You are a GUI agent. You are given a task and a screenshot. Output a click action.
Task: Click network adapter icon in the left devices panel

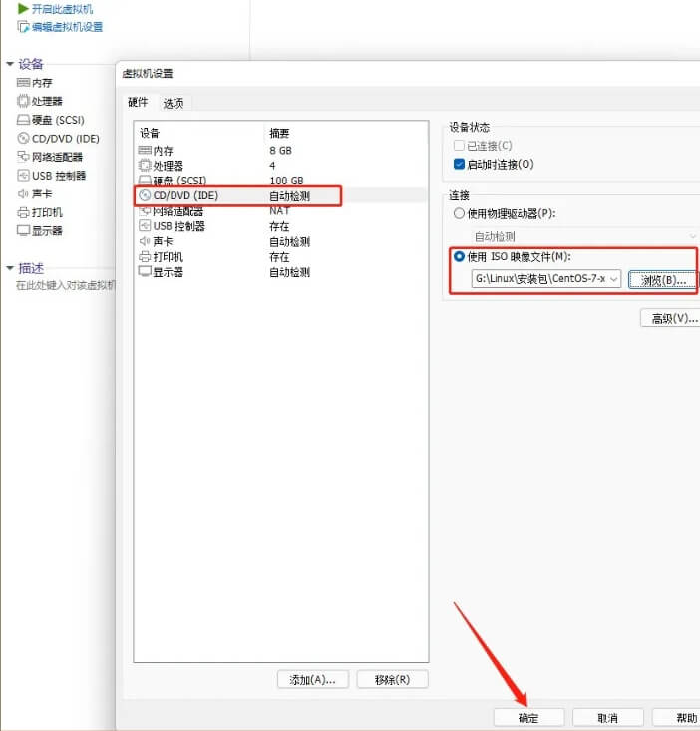[x=23, y=156]
